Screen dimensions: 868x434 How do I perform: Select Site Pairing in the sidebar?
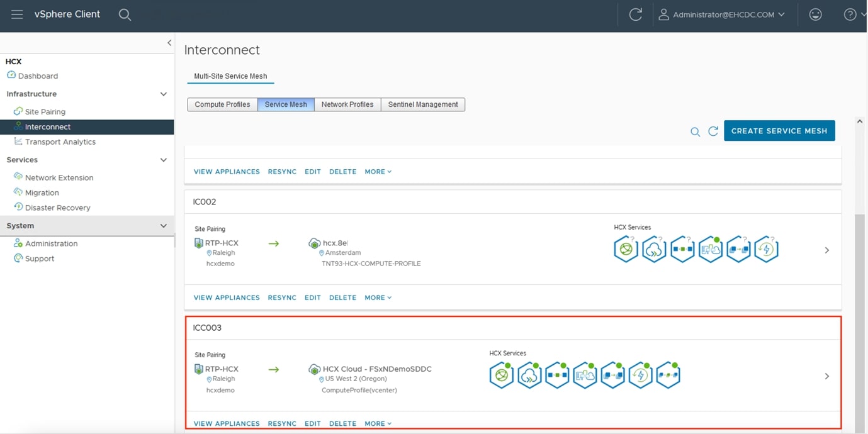45,112
